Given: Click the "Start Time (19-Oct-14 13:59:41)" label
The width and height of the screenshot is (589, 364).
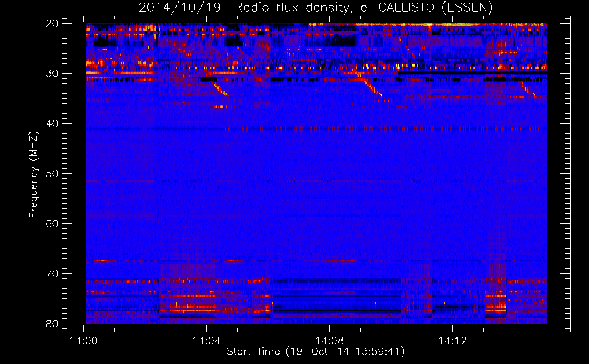Looking at the screenshot, I should 316,352.
